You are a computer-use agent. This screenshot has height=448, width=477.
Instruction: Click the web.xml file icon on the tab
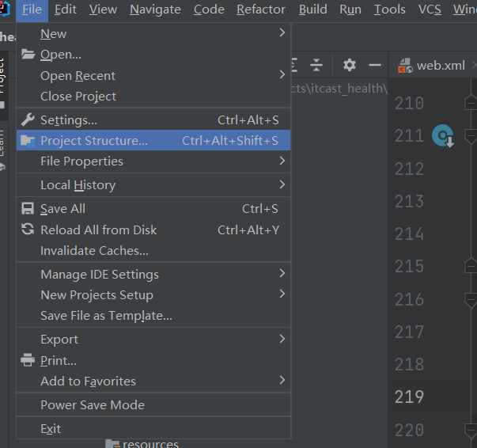pos(405,66)
